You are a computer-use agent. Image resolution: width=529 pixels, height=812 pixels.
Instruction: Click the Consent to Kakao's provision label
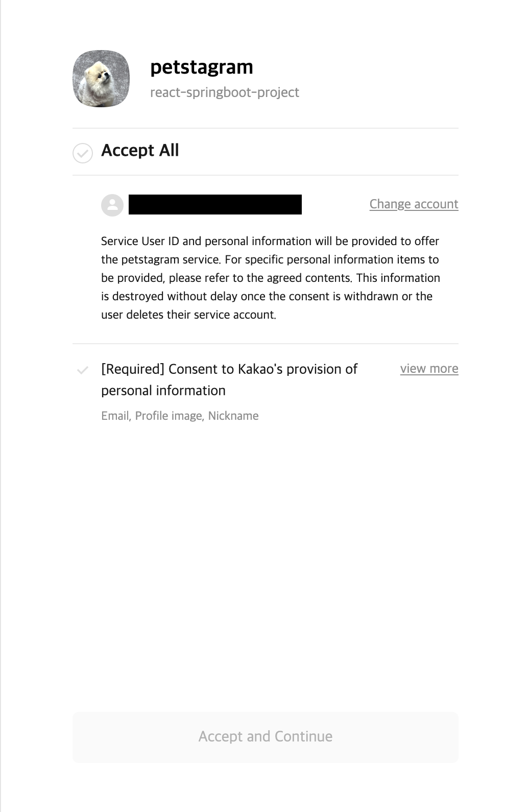(x=263, y=369)
